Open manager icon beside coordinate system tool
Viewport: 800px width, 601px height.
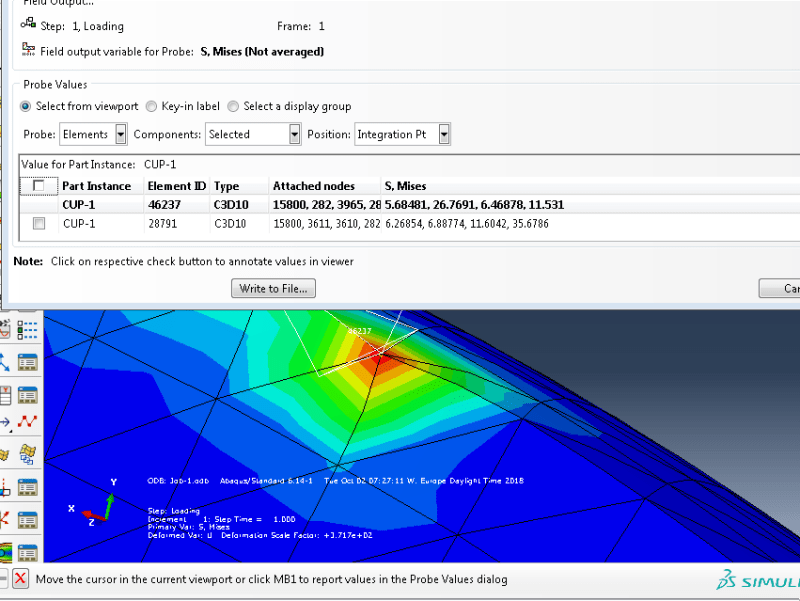[x=28, y=362]
